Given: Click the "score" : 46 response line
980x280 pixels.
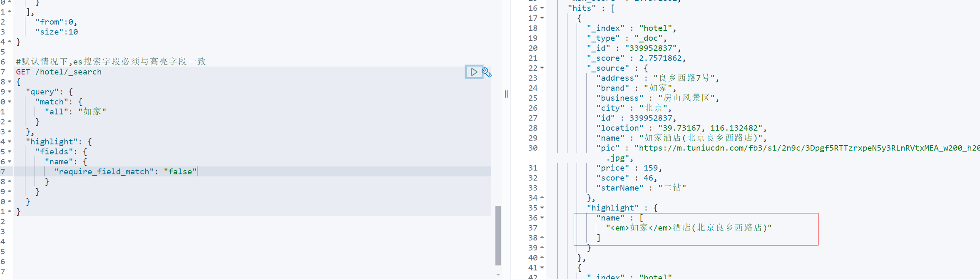Looking at the screenshot, I should [627, 178].
